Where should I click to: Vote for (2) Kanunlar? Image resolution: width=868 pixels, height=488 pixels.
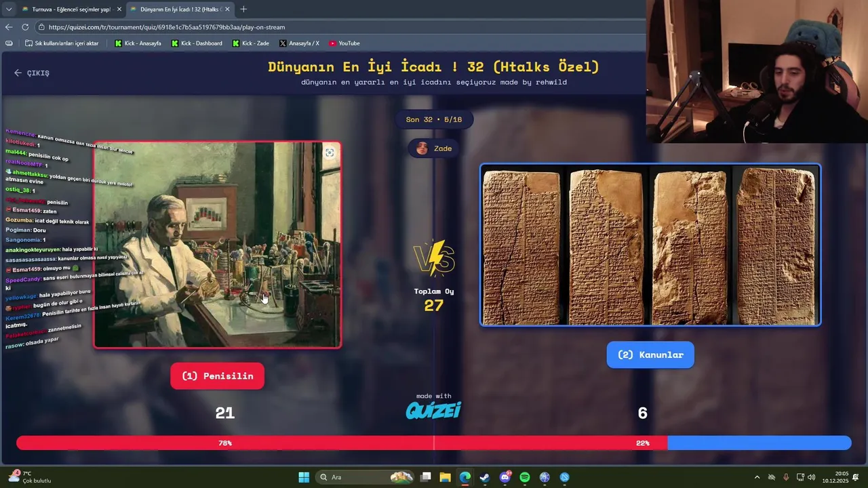pyautogui.click(x=650, y=354)
